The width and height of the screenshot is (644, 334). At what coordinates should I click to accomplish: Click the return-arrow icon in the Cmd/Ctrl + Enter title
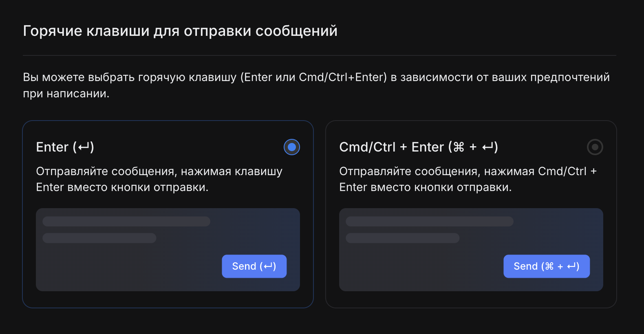(488, 147)
